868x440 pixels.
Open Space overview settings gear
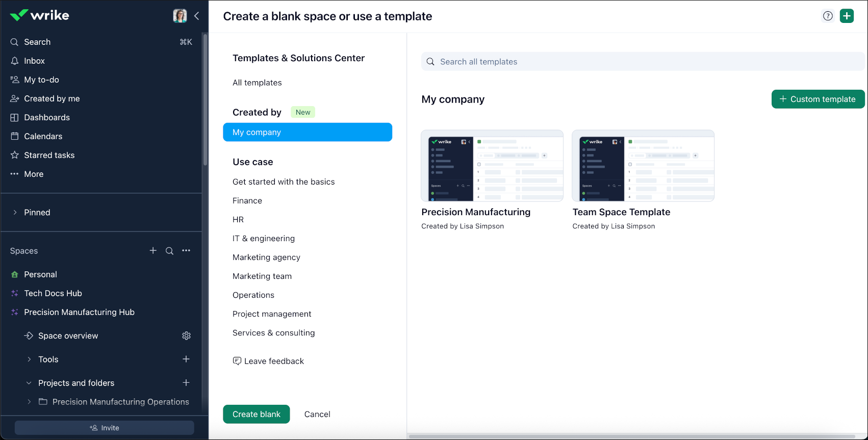(186, 335)
